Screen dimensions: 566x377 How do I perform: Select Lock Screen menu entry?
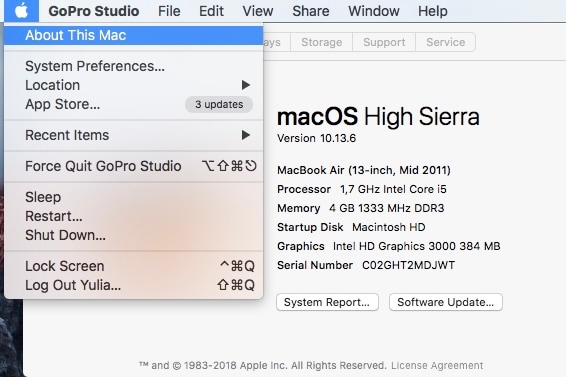click(x=134, y=266)
